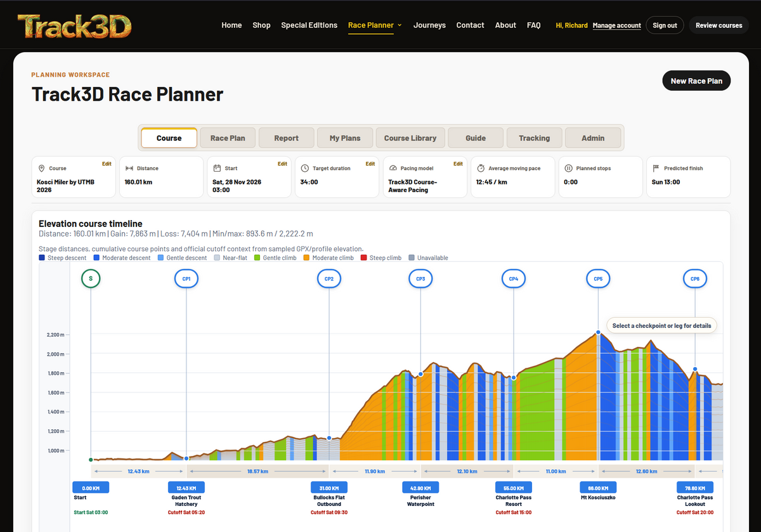
Task: Open the About page
Action: pos(505,25)
